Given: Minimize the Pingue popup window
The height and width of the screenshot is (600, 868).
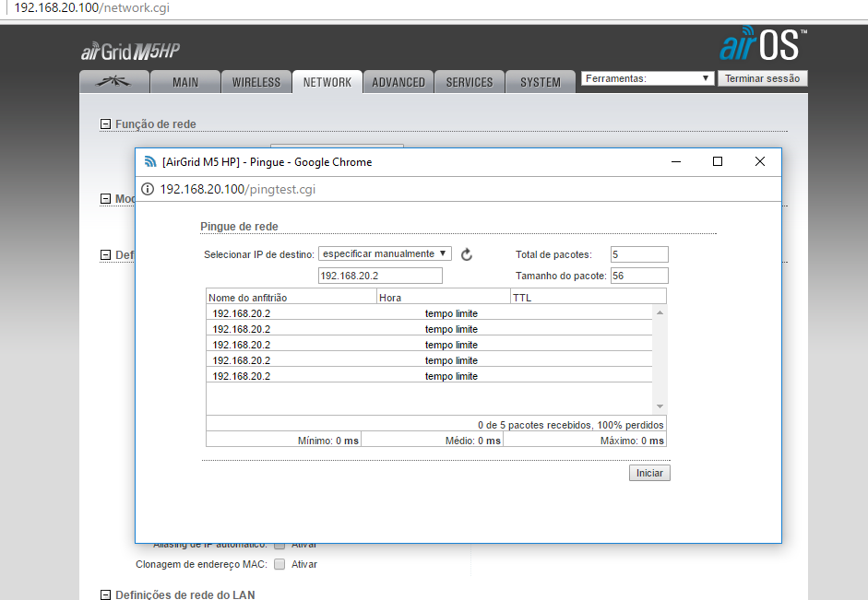Looking at the screenshot, I should tap(676, 161).
